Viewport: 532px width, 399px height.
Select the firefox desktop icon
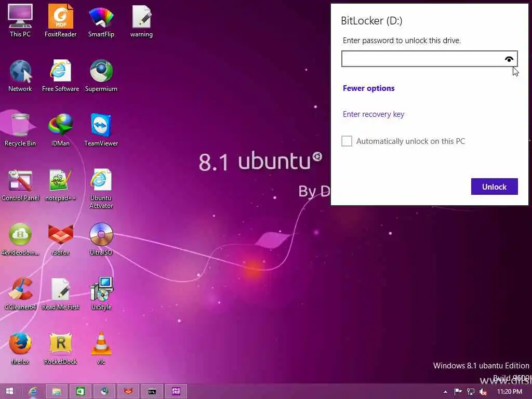pyautogui.click(x=20, y=349)
